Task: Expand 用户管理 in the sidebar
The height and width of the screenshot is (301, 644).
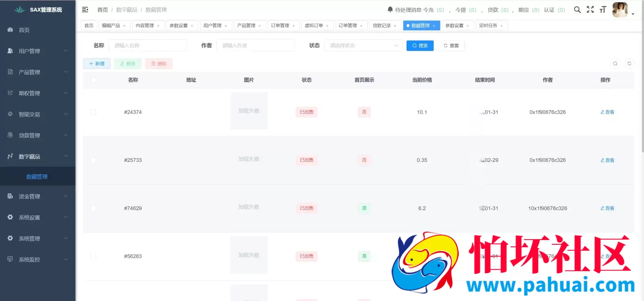Action: (x=38, y=51)
